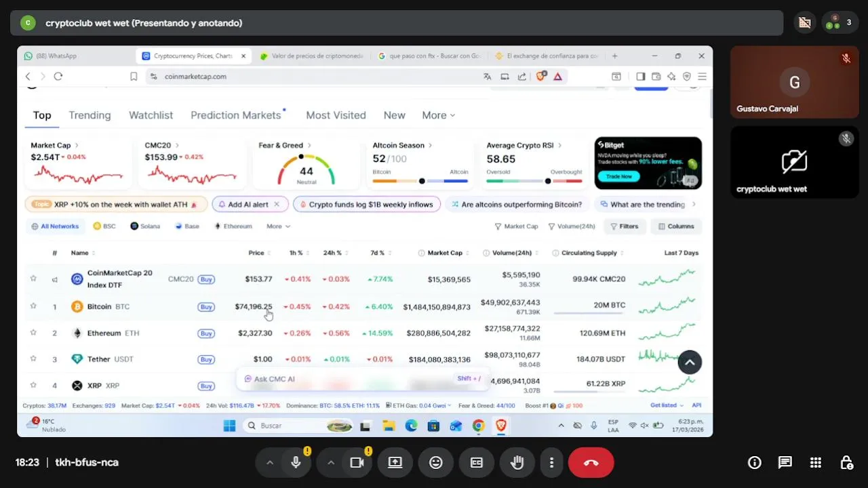The height and width of the screenshot is (488, 868).
Task: Click Gustavo Carvajal participant tile
Action: pyautogui.click(x=794, y=82)
